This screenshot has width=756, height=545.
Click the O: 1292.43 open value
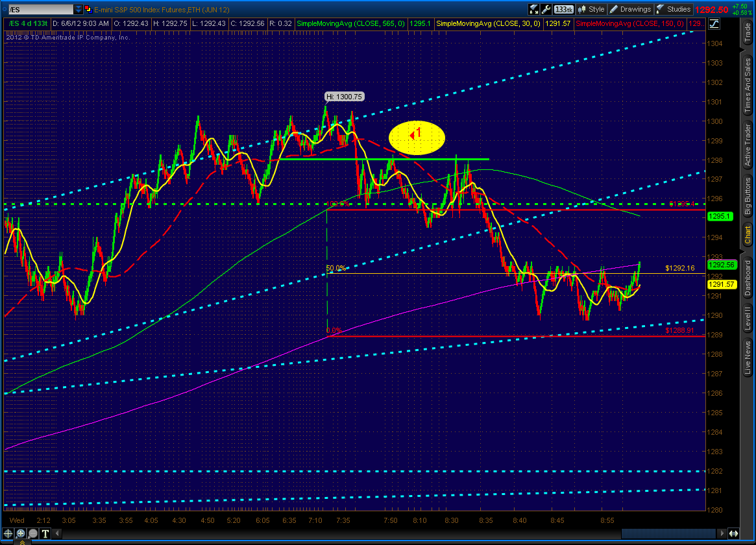[x=130, y=23]
